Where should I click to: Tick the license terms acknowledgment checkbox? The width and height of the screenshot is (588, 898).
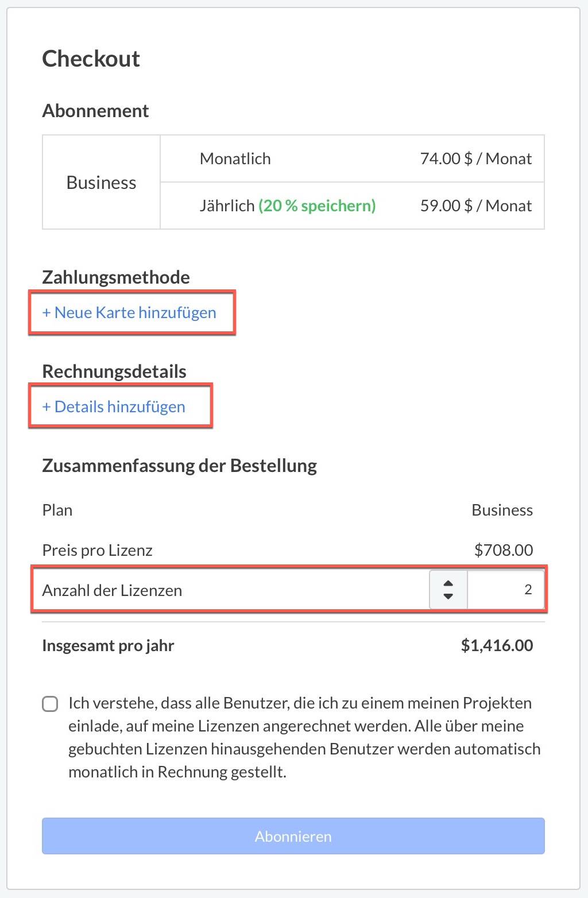point(51,704)
